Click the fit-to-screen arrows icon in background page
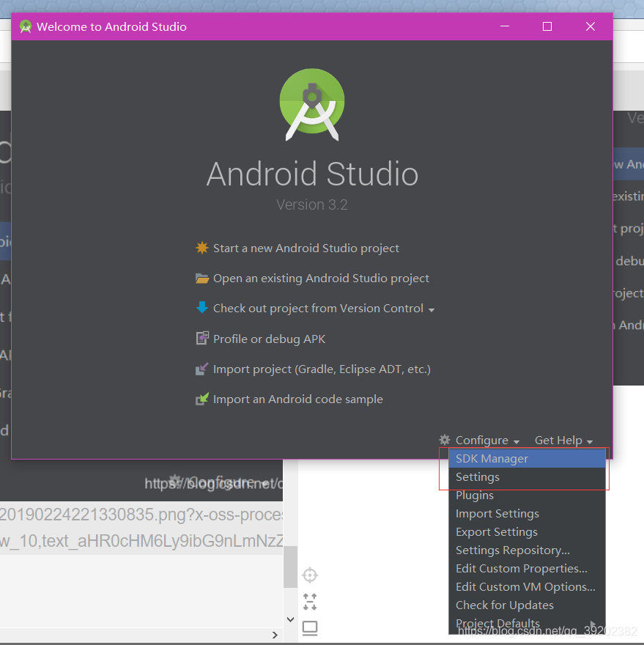The height and width of the screenshot is (645, 644). tap(310, 602)
